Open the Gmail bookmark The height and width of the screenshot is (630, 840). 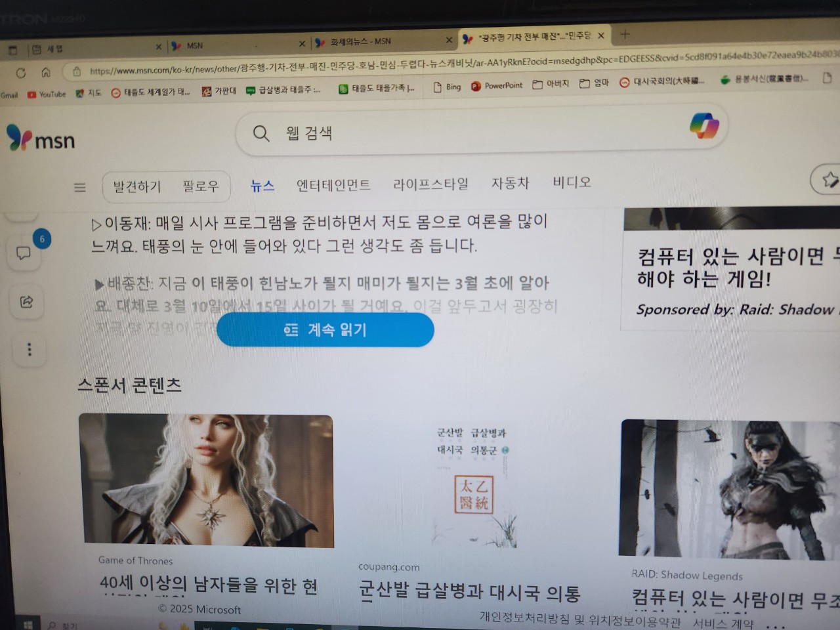(9, 95)
